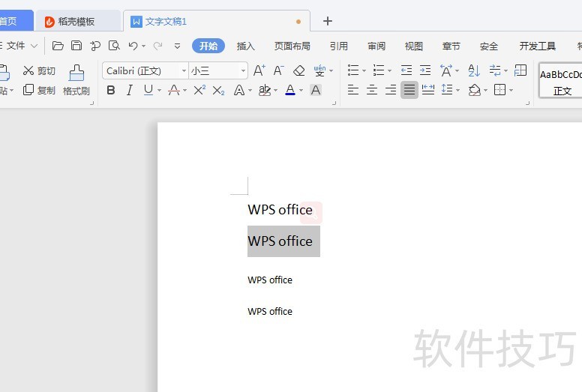Viewport: 582px width, 392px height.
Task: Click the new tab plus button
Action: tap(327, 21)
